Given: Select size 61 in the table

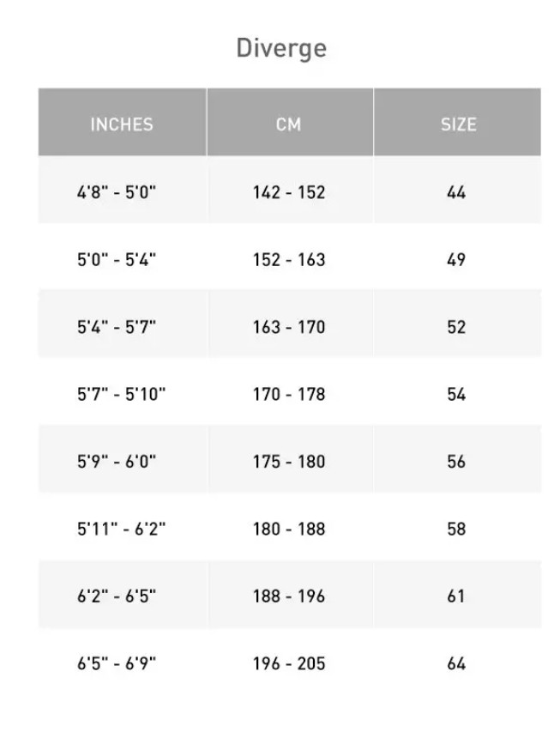Looking at the screenshot, I should [x=456, y=596].
